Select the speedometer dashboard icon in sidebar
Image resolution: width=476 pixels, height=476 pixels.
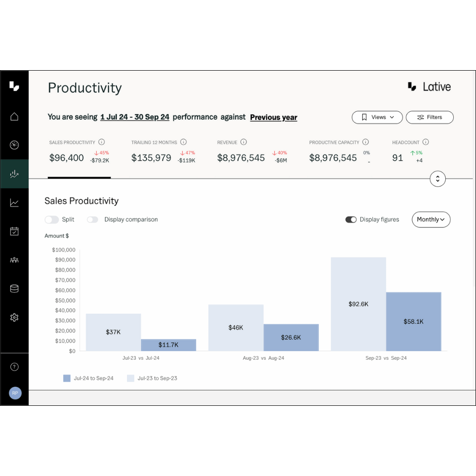pyautogui.click(x=14, y=145)
